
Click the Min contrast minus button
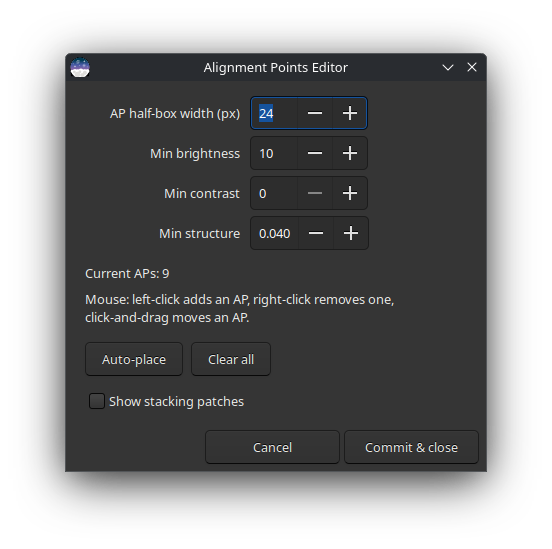[x=315, y=193]
